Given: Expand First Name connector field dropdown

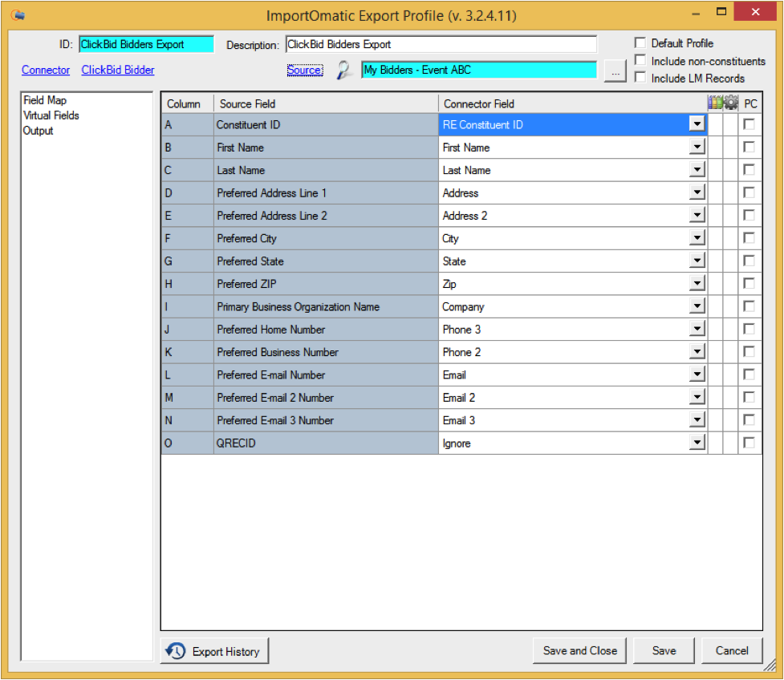Looking at the screenshot, I should point(697,147).
